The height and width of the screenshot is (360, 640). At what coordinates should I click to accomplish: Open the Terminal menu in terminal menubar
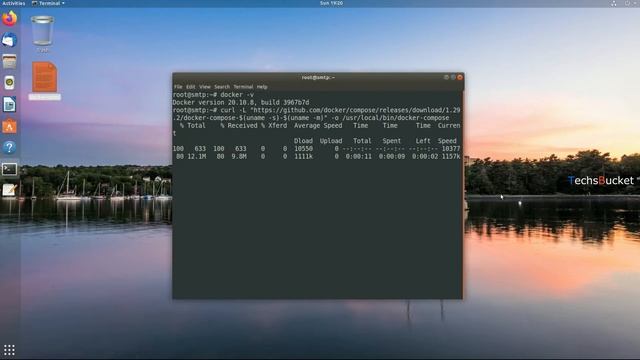[x=243, y=87]
